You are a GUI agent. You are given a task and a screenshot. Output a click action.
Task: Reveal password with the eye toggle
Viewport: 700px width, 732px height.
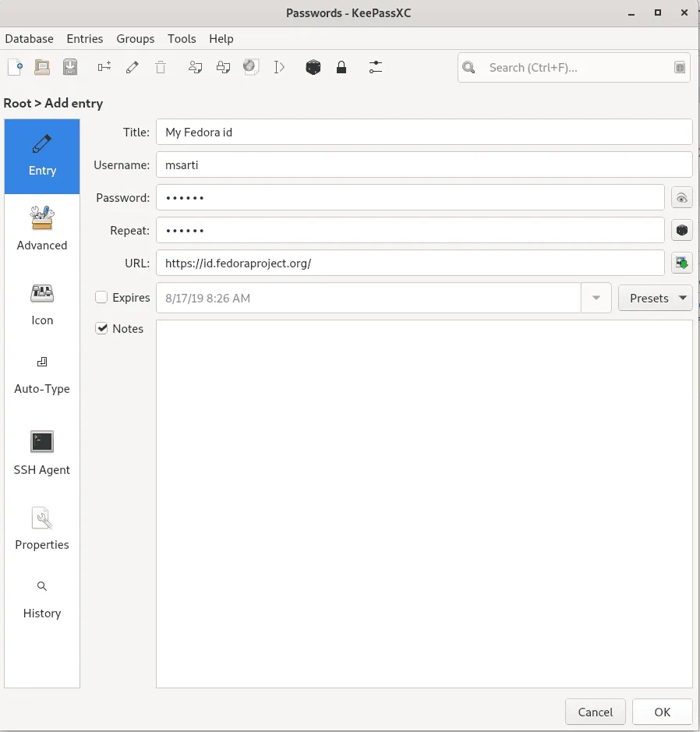(682, 198)
